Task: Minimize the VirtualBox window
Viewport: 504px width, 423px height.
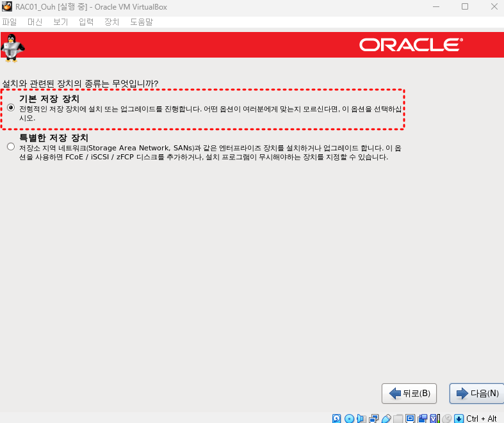Action: pyautogui.click(x=436, y=6)
